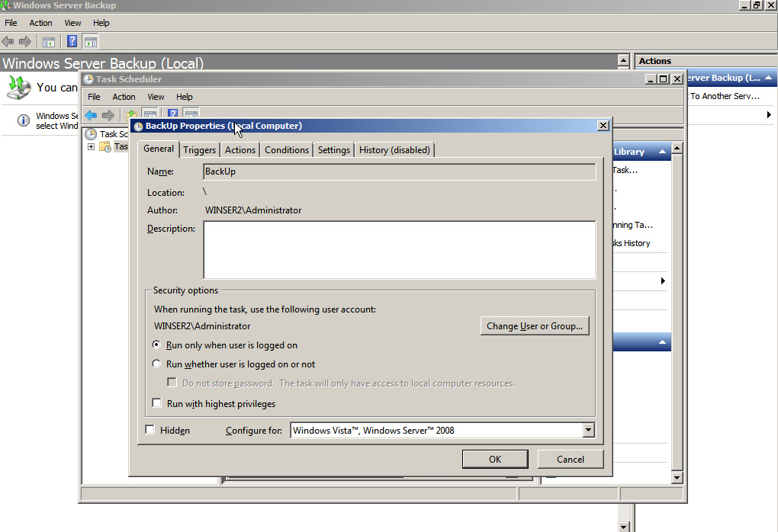Open Action menu in Task Scheduler

point(124,97)
